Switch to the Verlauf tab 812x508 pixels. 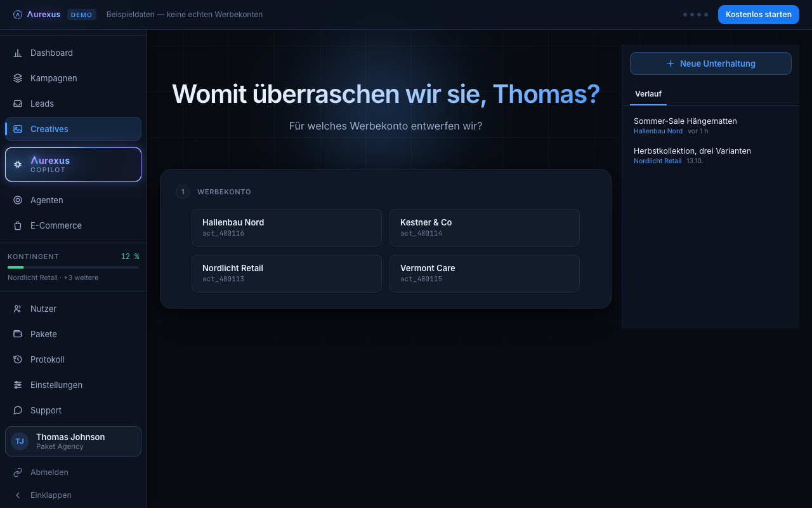point(648,94)
